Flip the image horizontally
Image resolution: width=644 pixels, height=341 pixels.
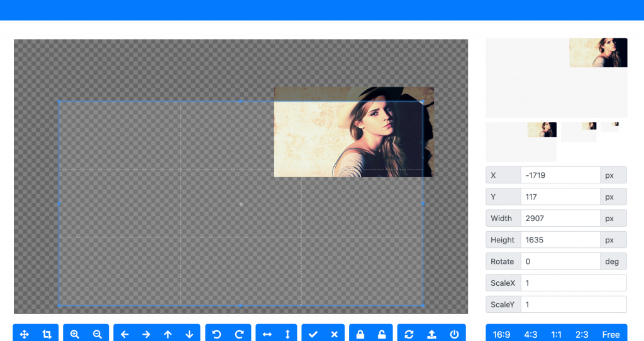point(267,334)
